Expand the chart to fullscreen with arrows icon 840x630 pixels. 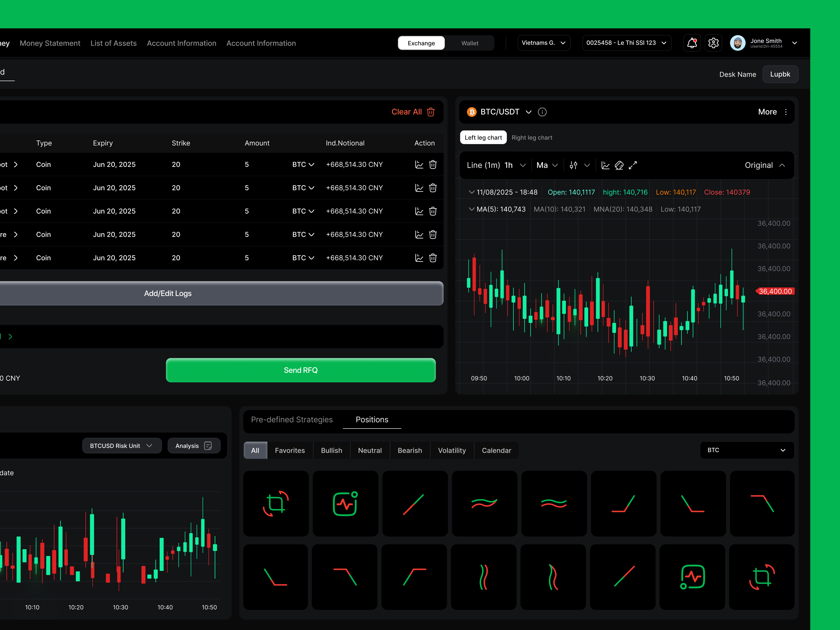[633, 165]
